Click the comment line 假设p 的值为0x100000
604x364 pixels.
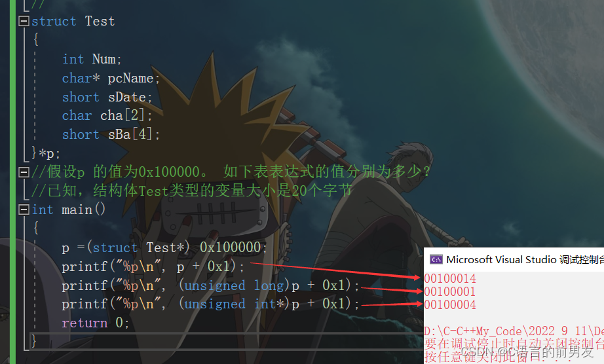(x=230, y=172)
